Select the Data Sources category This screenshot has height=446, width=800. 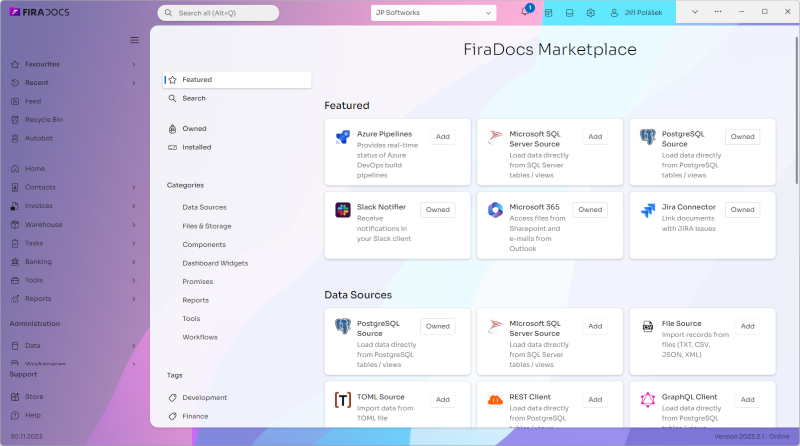tap(204, 208)
